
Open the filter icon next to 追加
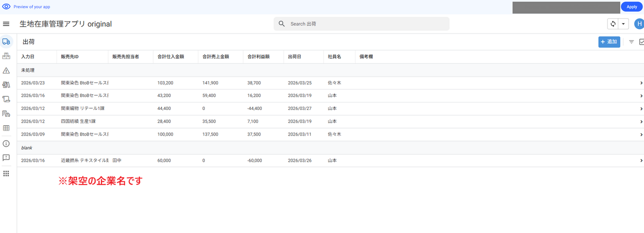(x=631, y=42)
